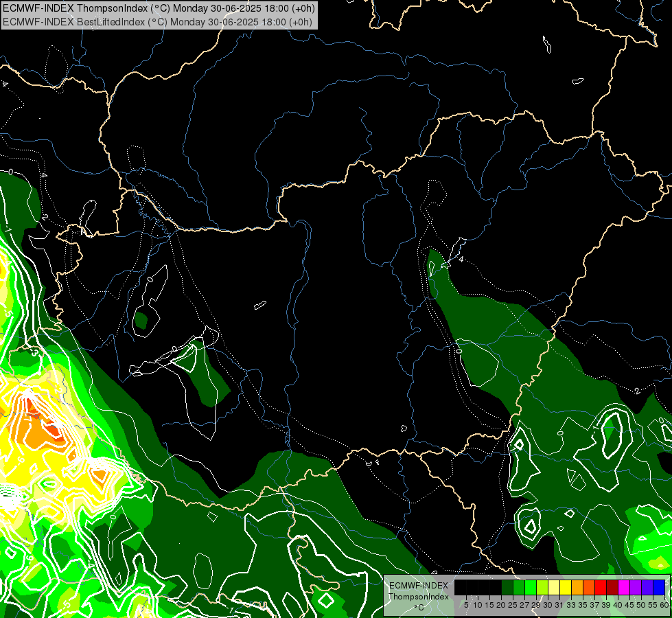Select the pale yellow 30–31 legend swatch

click(x=554, y=587)
